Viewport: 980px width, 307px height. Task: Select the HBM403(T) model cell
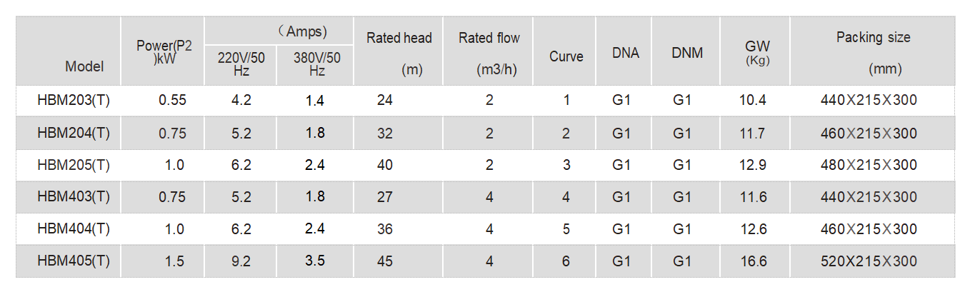point(74,197)
